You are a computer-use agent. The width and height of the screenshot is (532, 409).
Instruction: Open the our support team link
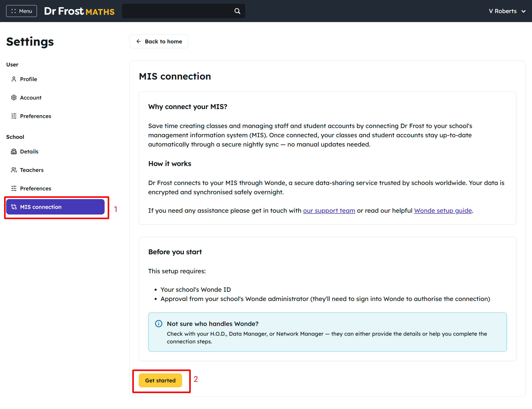[329, 211]
